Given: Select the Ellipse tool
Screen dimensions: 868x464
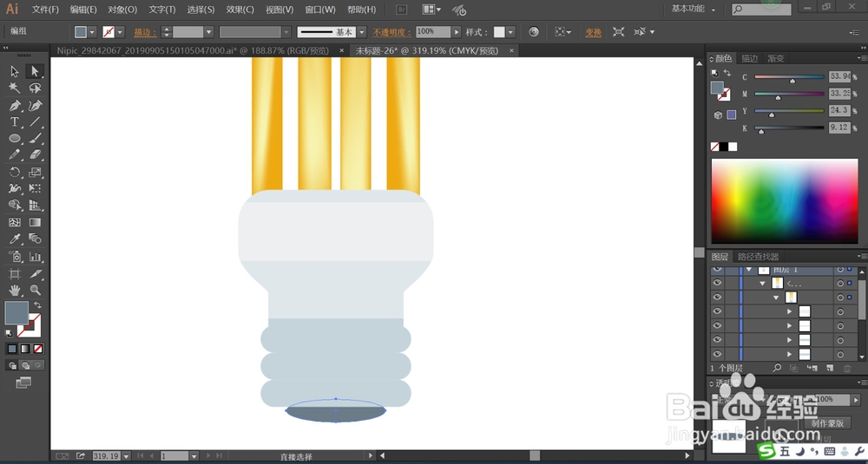Looking at the screenshot, I should point(15,138).
